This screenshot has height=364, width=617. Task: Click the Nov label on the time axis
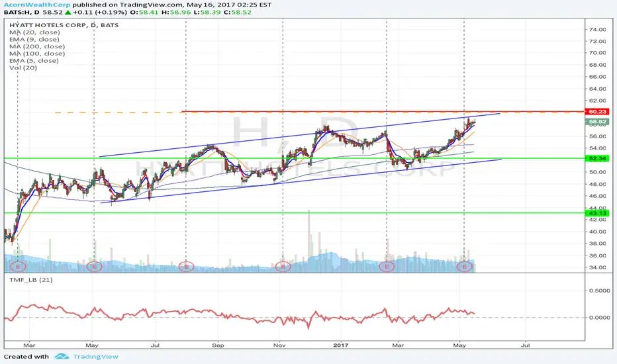[279, 345]
